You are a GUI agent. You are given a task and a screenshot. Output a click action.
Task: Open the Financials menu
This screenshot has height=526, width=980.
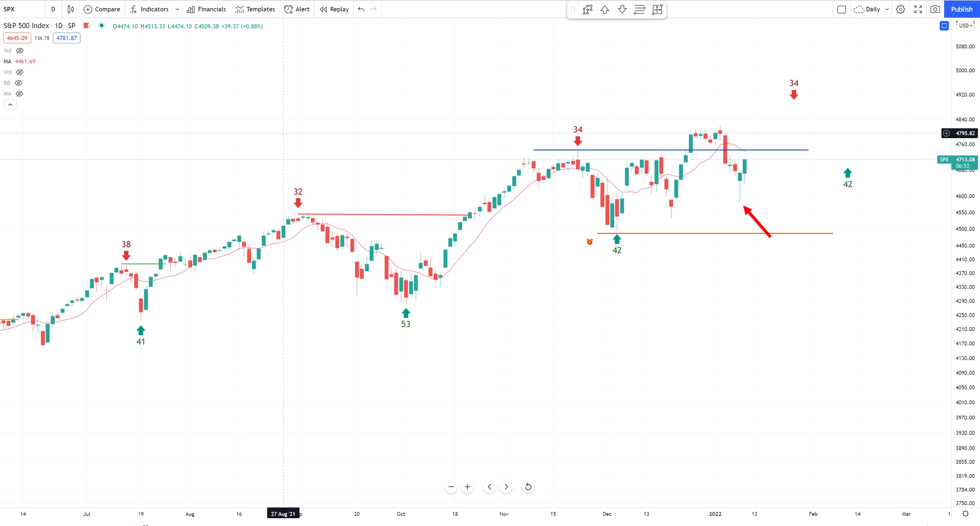pos(206,9)
